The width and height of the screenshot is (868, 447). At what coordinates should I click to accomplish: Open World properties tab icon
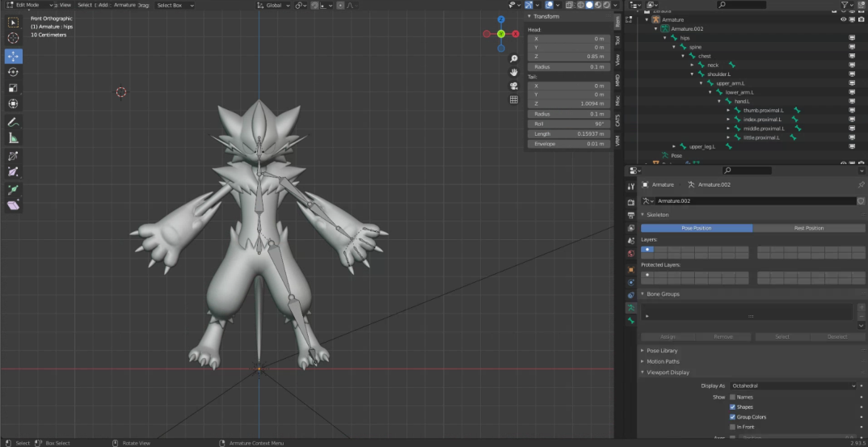[631, 254]
